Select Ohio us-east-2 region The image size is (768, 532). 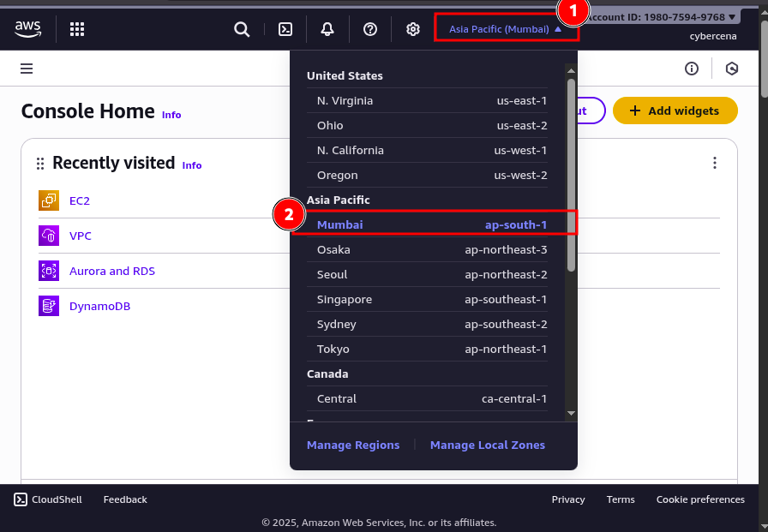pyautogui.click(x=427, y=126)
